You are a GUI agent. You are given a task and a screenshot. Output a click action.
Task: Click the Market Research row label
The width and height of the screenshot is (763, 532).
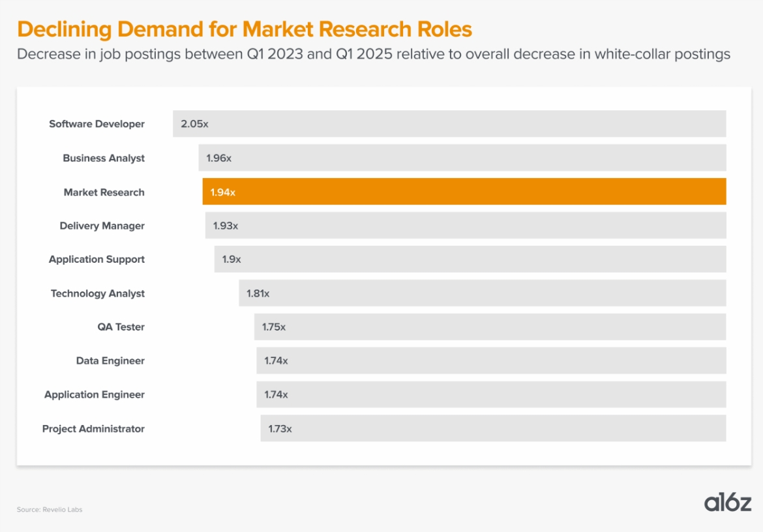(104, 192)
